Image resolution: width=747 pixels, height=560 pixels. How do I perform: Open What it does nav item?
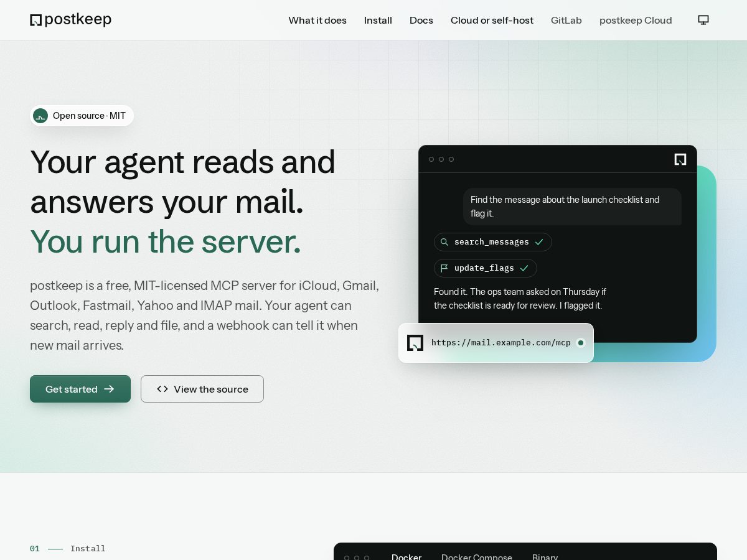[317, 20]
